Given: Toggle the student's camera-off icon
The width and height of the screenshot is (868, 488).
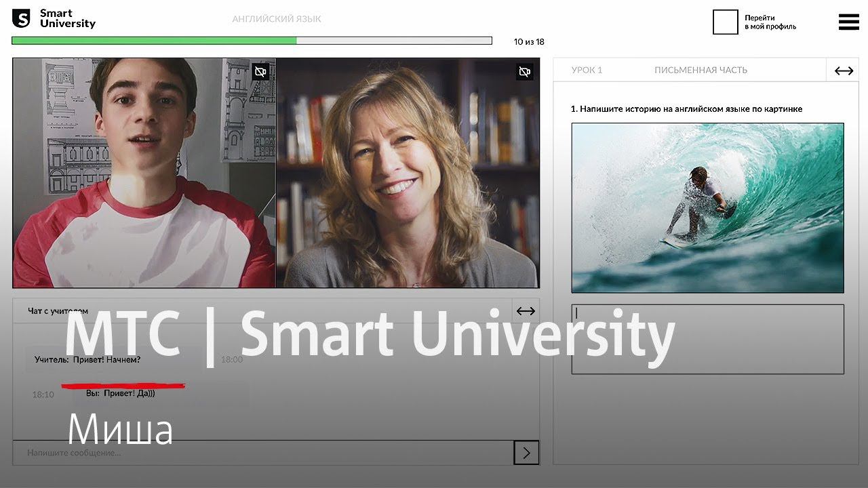Looking at the screenshot, I should [x=260, y=72].
